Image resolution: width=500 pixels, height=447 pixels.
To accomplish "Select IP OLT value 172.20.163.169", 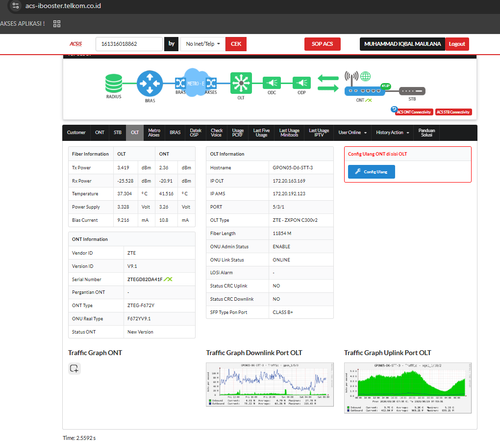I will [289, 181].
